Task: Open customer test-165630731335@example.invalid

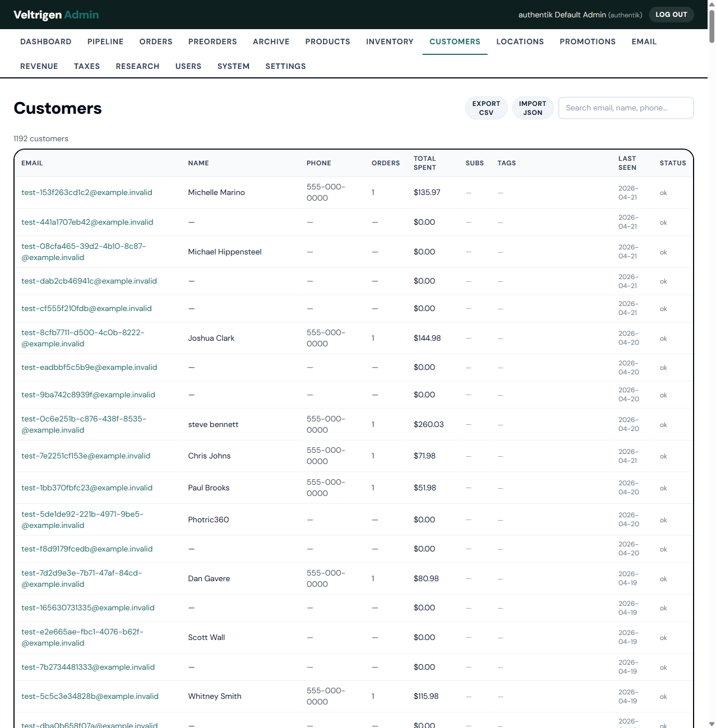Action: [88, 608]
